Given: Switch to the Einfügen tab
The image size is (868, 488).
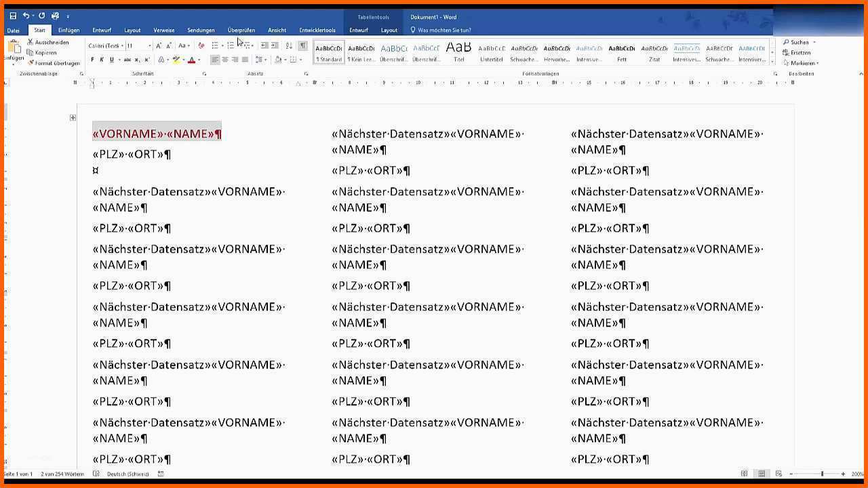Looking at the screenshot, I should pyautogui.click(x=68, y=30).
